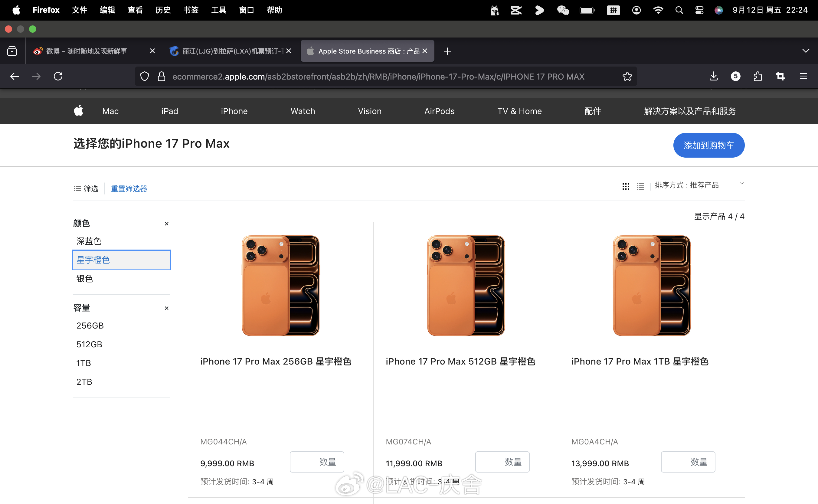818x504 pixels.
Task: Open the Firefox menu bar item
Action: (x=46, y=10)
